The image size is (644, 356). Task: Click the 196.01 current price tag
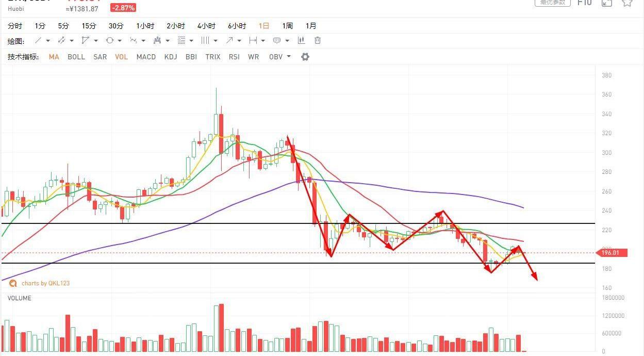coord(611,253)
